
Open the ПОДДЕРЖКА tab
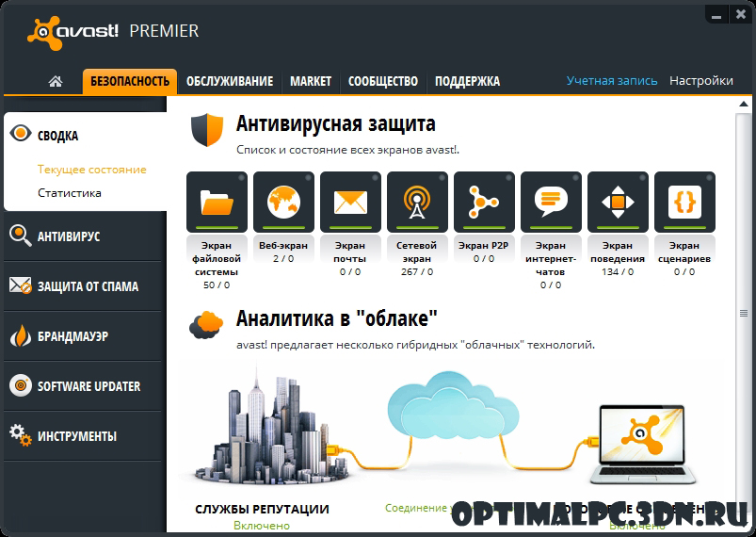pos(467,81)
